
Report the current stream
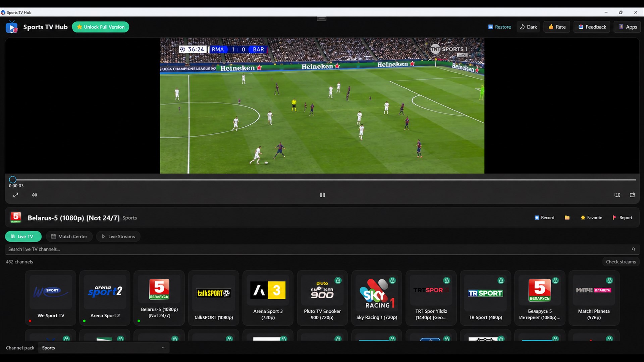click(623, 218)
